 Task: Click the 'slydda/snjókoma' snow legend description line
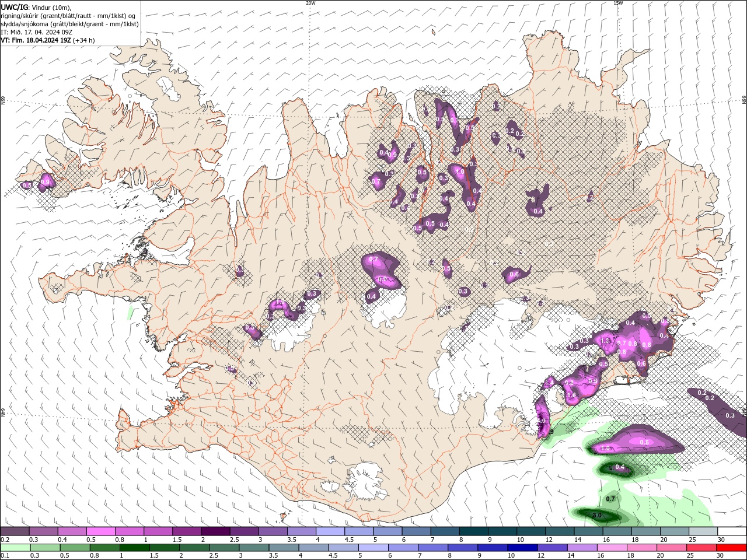[69, 24]
